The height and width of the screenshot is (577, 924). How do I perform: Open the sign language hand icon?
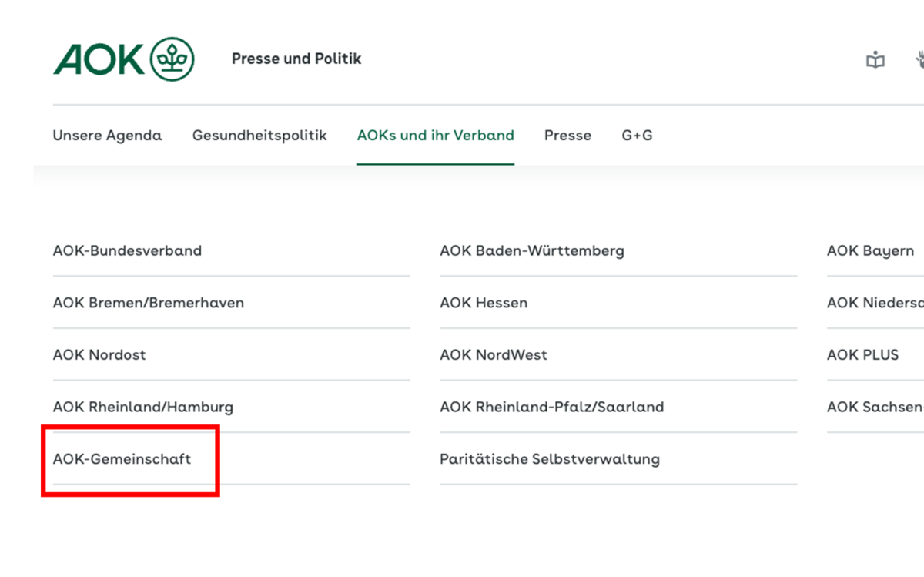point(919,59)
